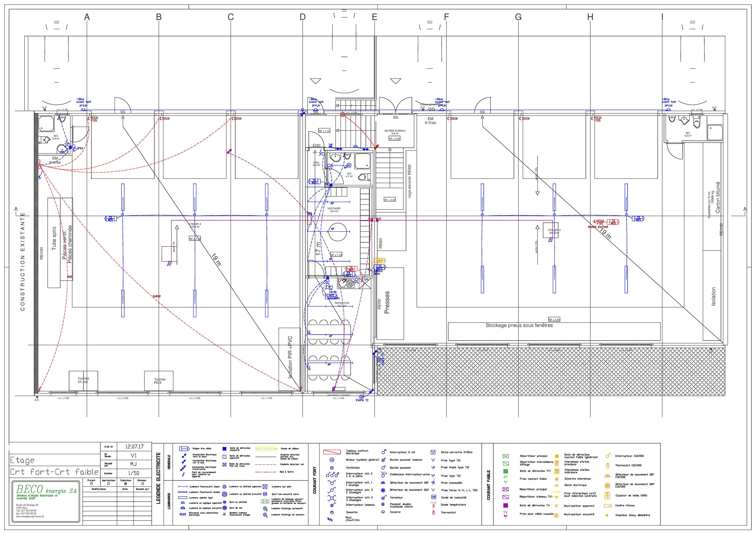Click the Store TC motor symbol on the plan
Image resolution: width=756 pixels, height=534 pixels.
(361, 397)
